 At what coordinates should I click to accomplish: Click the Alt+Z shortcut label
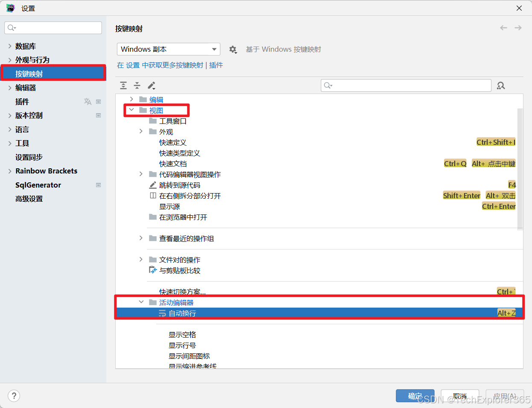(x=506, y=313)
